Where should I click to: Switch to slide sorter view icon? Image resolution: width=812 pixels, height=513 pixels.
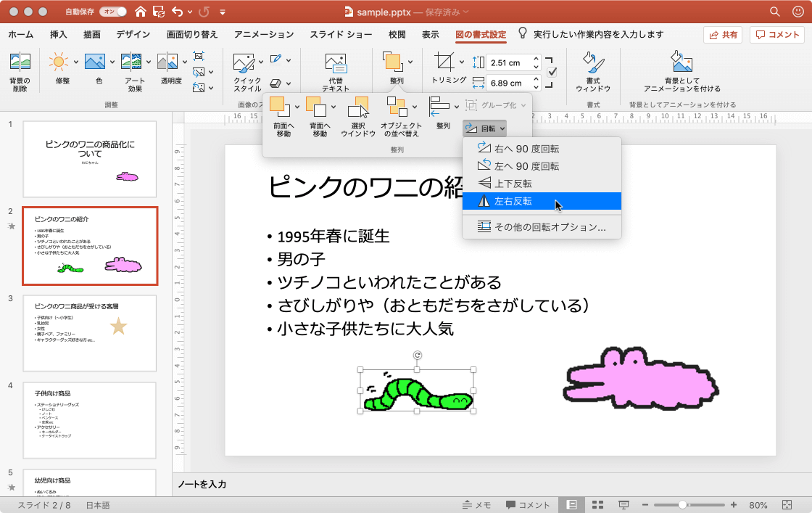click(598, 505)
